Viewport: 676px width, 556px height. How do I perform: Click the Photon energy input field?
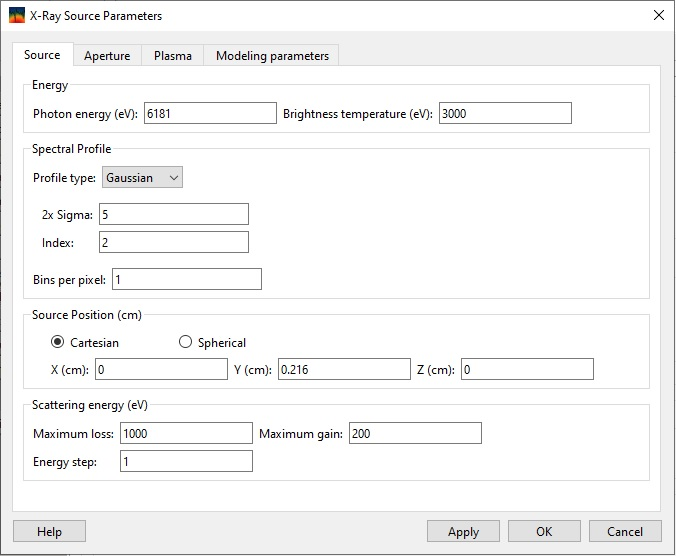pyautogui.click(x=210, y=113)
